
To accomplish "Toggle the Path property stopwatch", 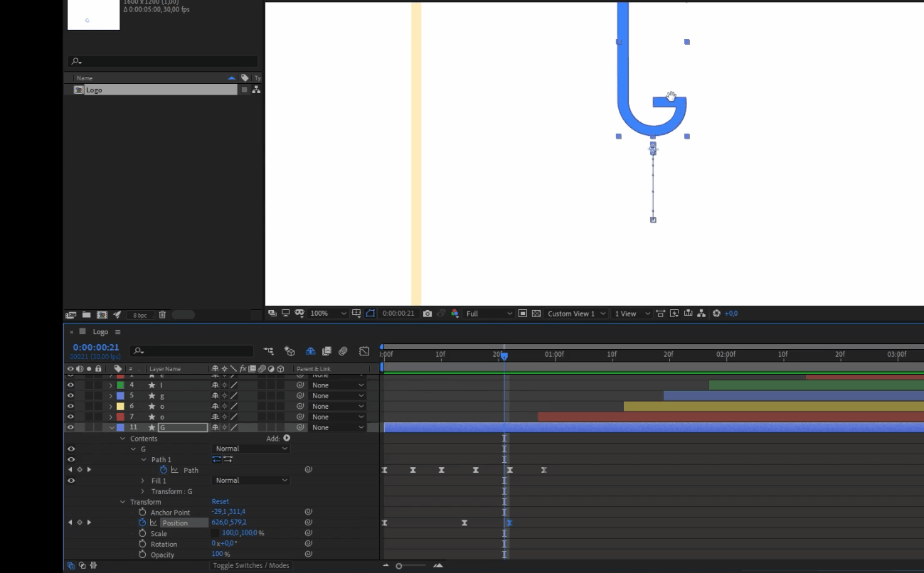I will (164, 470).
